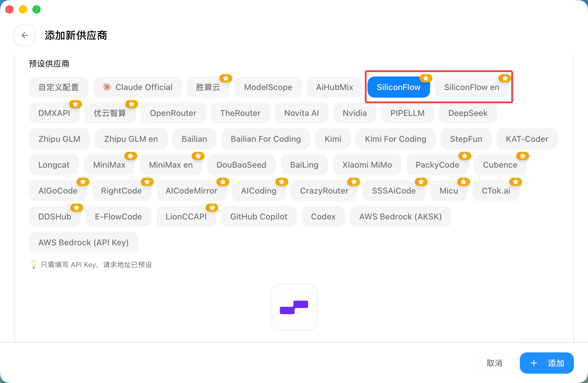Click the star badge on LionCCAPI

(212, 208)
